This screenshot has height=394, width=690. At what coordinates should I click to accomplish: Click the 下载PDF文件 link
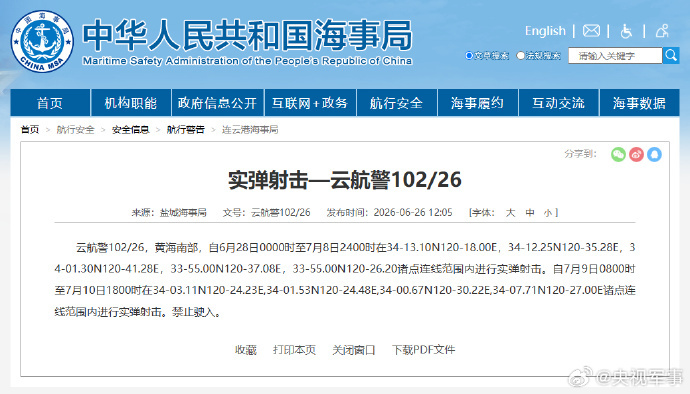pos(423,350)
